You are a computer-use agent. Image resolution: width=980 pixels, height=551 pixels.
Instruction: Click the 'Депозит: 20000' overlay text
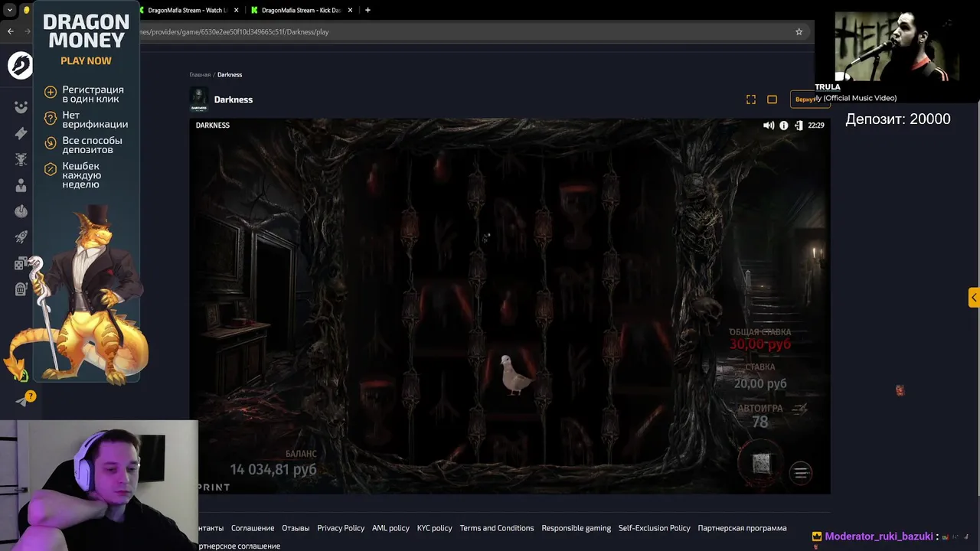898,119
